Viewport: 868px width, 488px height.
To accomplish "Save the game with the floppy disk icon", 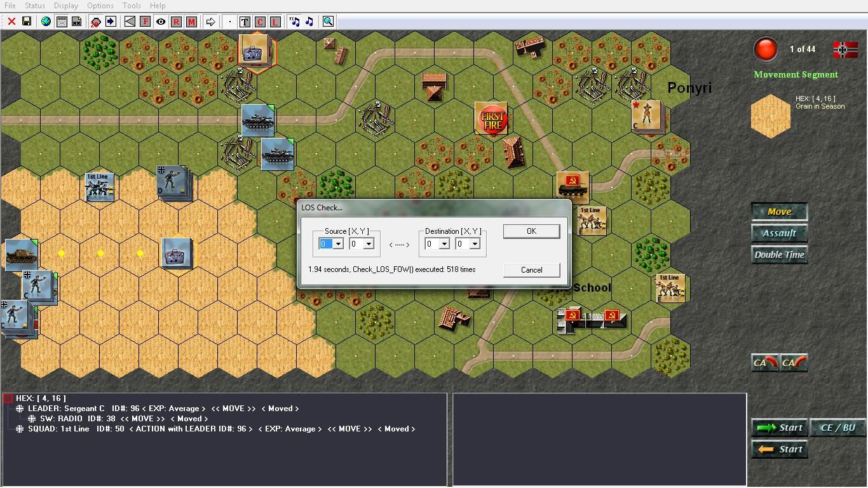I will pyautogui.click(x=27, y=22).
